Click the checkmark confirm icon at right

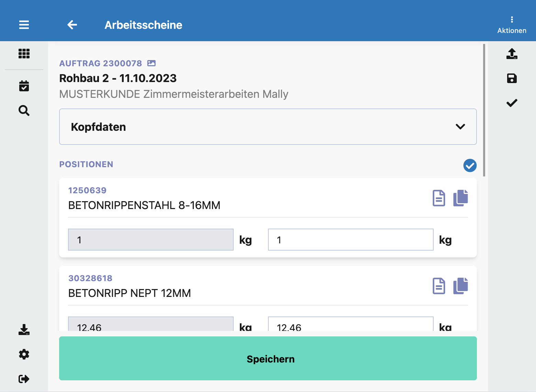(512, 103)
